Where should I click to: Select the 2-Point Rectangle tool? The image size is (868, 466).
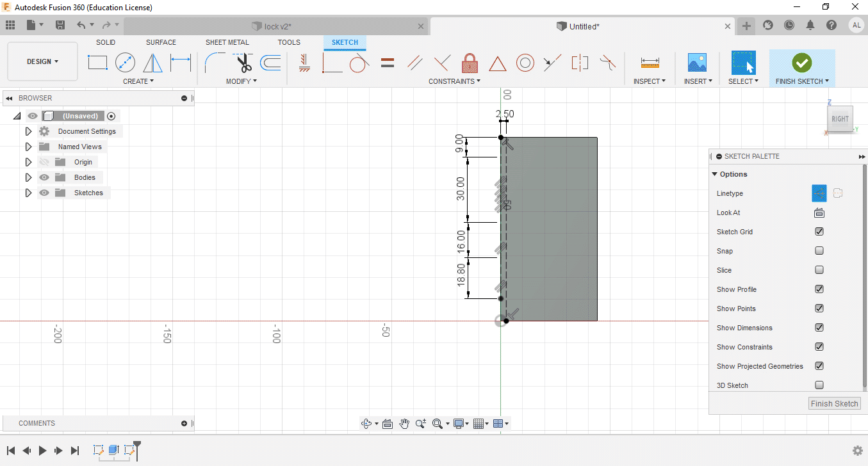click(97, 63)
